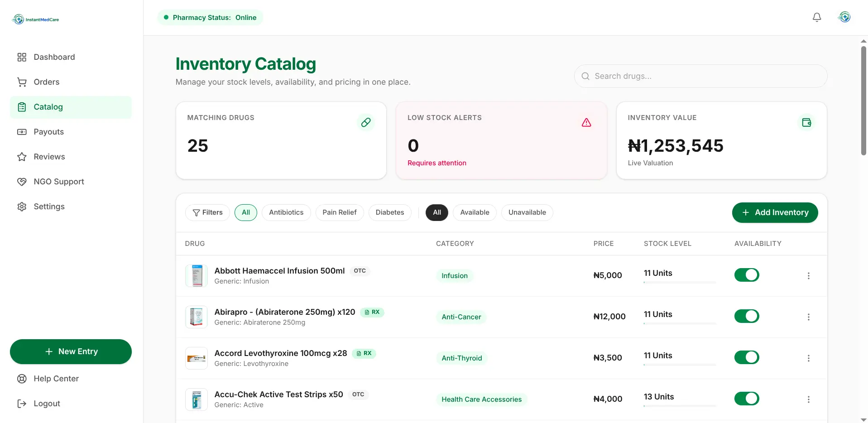Screen dimensions: 868x423
Task: Select the All category filter chip
Action: click(x=246, y=212)
